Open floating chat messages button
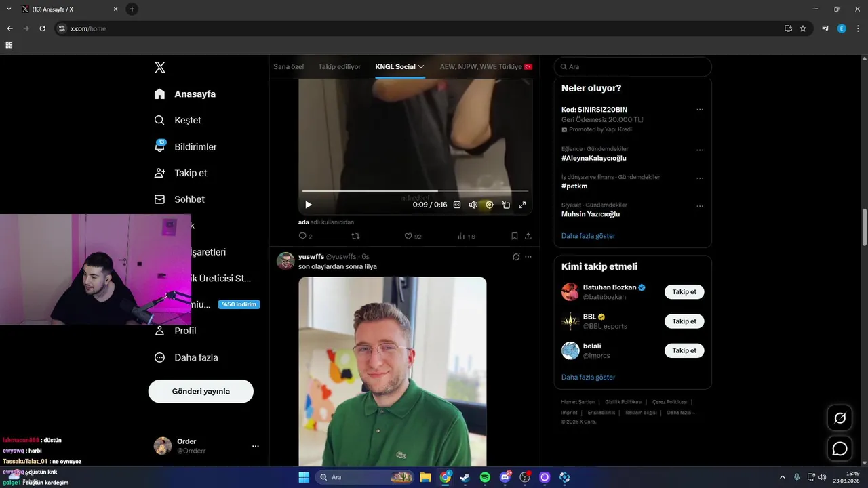The width and height of the screenshot is (868, 488). coord(840,449)
